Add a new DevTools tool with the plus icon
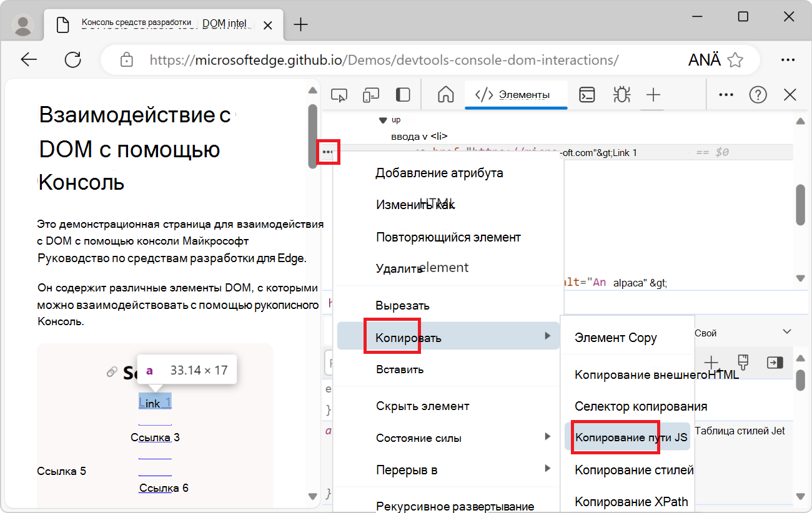812x513 pixels. (x=653, y=94)
